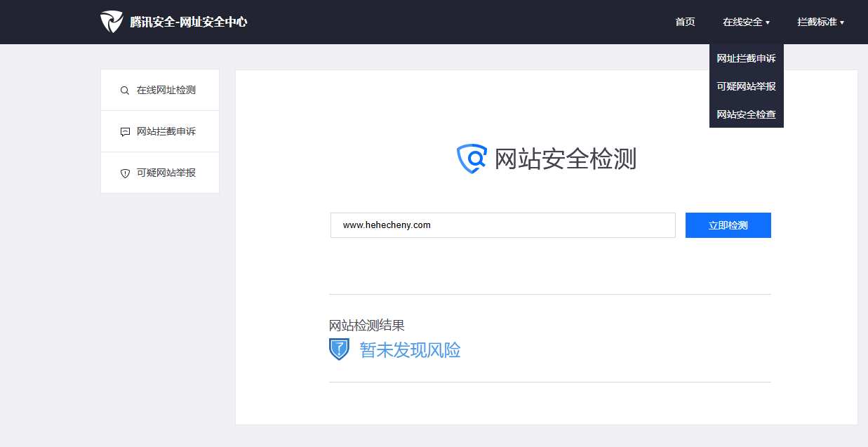Screen dimensions: 868x447
Task: Click the 立即检测 button
Action: pyautogui.click(x=728, y=225)
